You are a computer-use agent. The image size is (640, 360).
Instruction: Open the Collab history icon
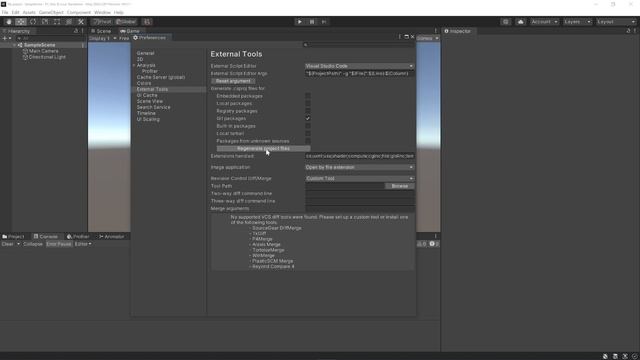(x=506, y=22)
